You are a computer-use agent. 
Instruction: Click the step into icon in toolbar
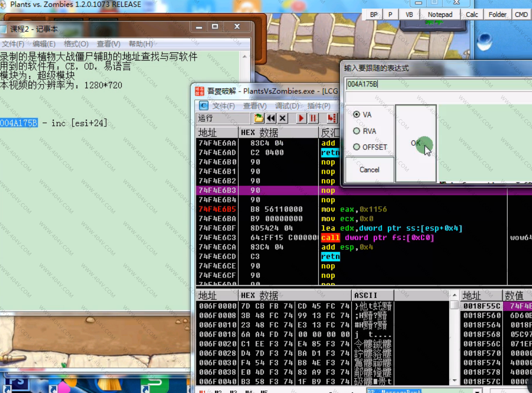pos(332,118)
